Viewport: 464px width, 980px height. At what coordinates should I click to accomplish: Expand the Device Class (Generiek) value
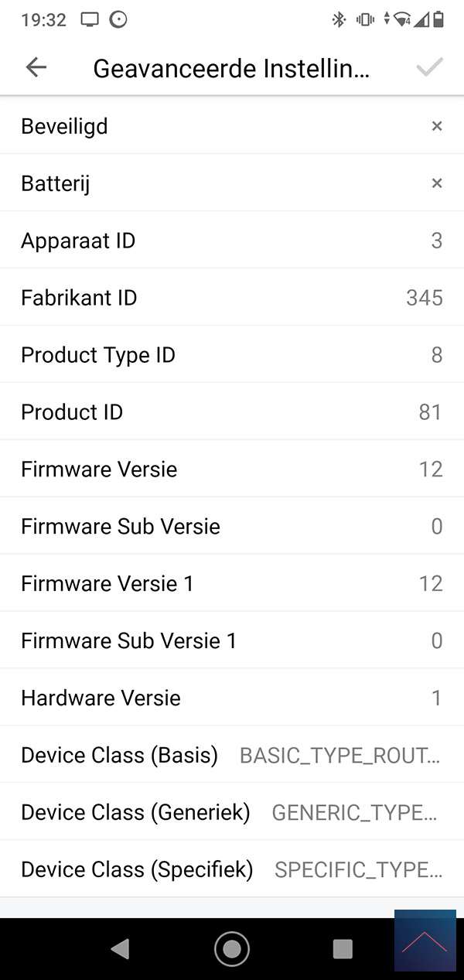click(357, 813)
